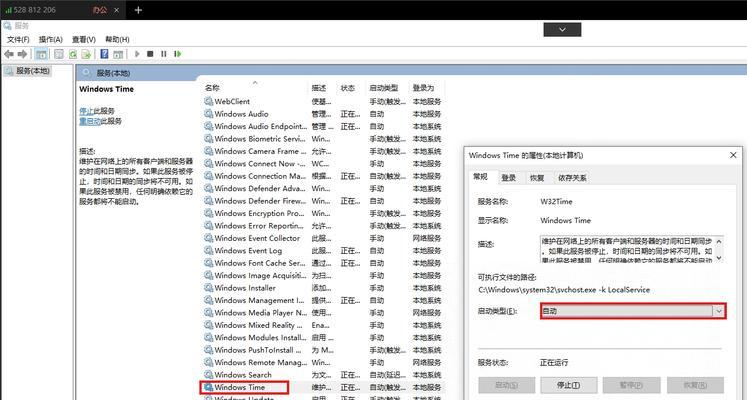Select the Windows Error Reporting row
The height and width of the screenshot is (400, 747).
click(323, 226)
